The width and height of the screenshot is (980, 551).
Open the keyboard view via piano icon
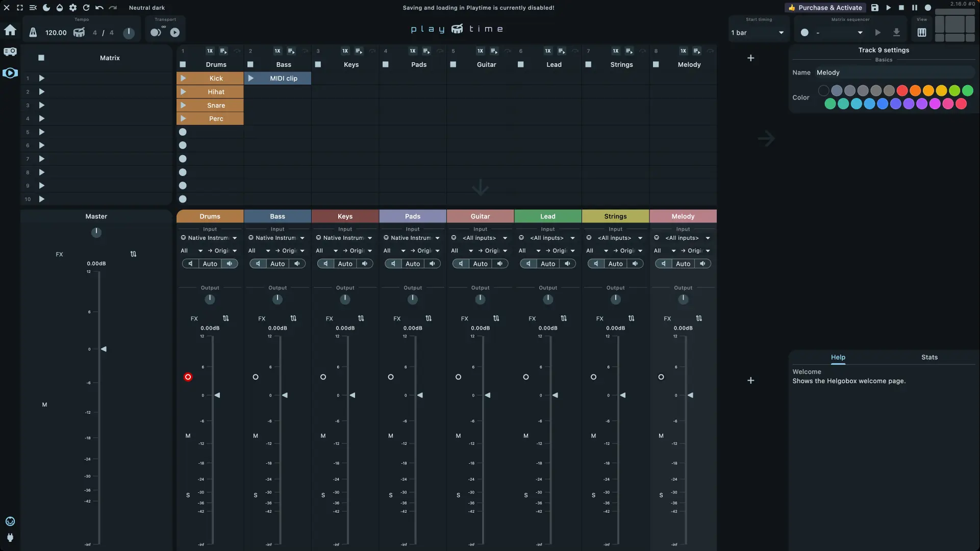coord(922,32)
